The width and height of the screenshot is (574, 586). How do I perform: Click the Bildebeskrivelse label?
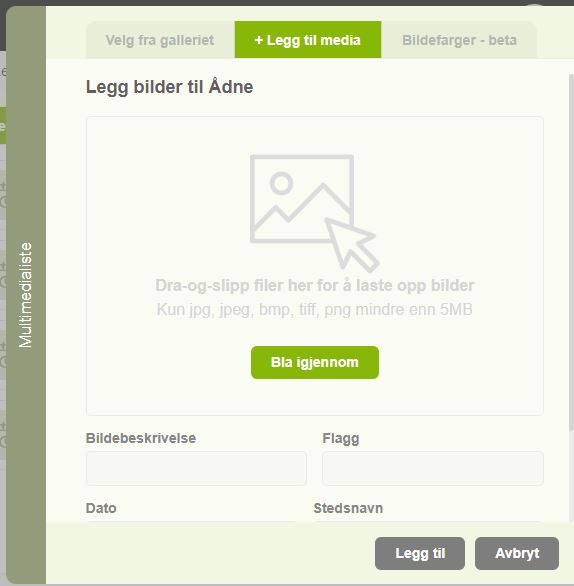point(141,438)
